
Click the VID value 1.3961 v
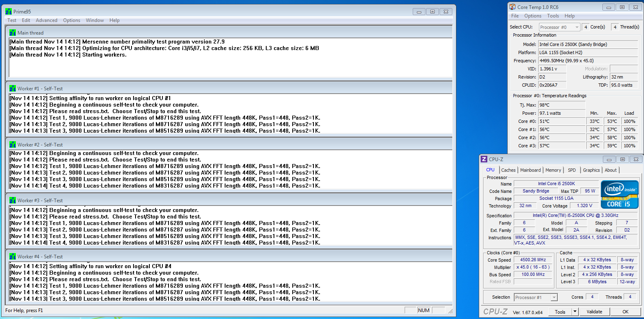552,69
